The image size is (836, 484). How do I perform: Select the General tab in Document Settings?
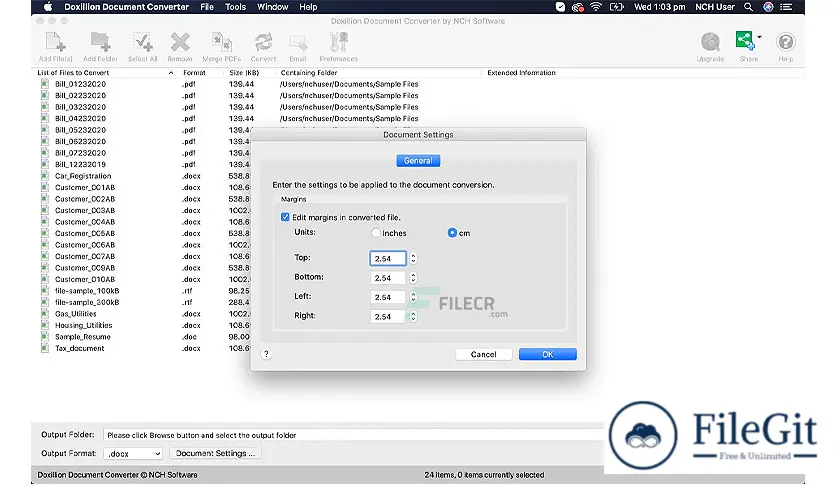coord(418,160)
